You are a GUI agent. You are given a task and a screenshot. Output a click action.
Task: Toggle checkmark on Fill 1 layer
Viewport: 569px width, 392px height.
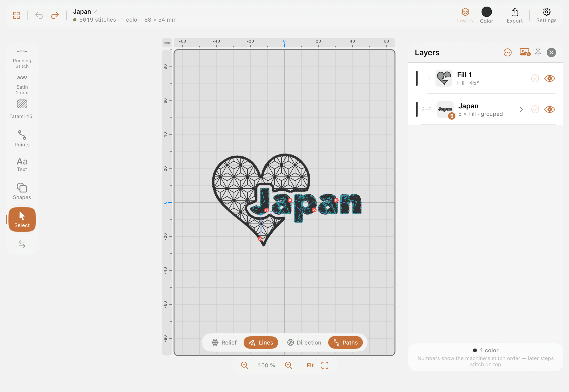[535, 78]
